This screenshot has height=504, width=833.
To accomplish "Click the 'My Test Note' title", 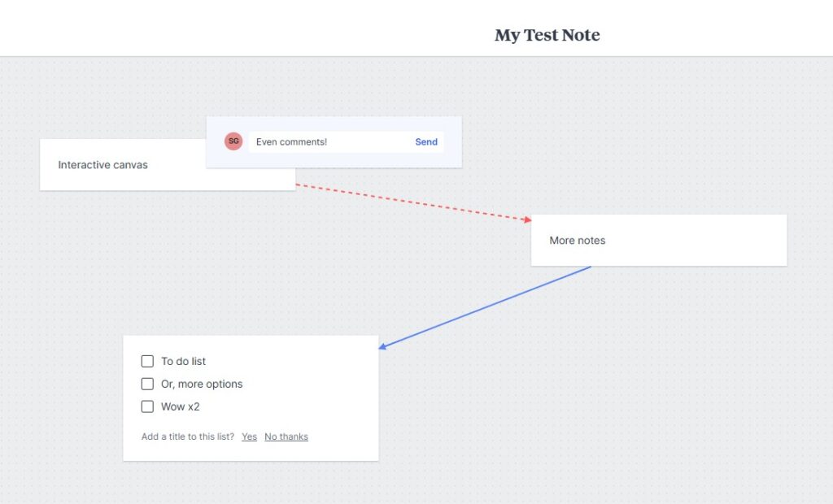I will (x=547, y=35).
